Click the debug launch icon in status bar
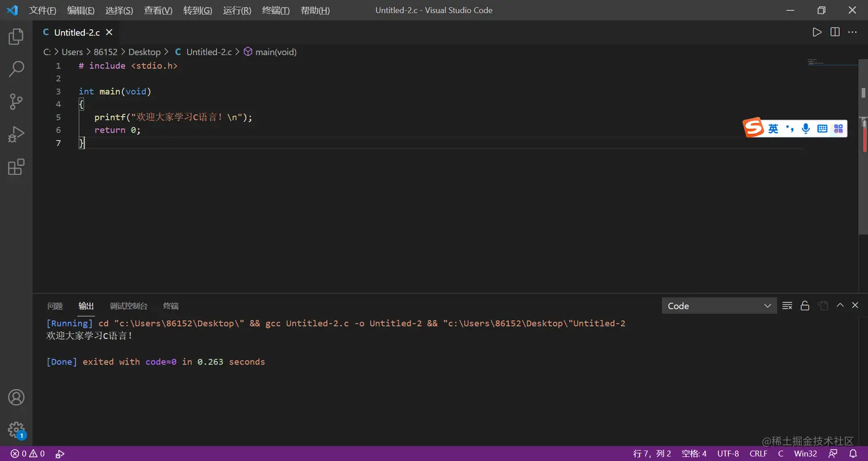The image size is (868, 461). pos(60,454)
